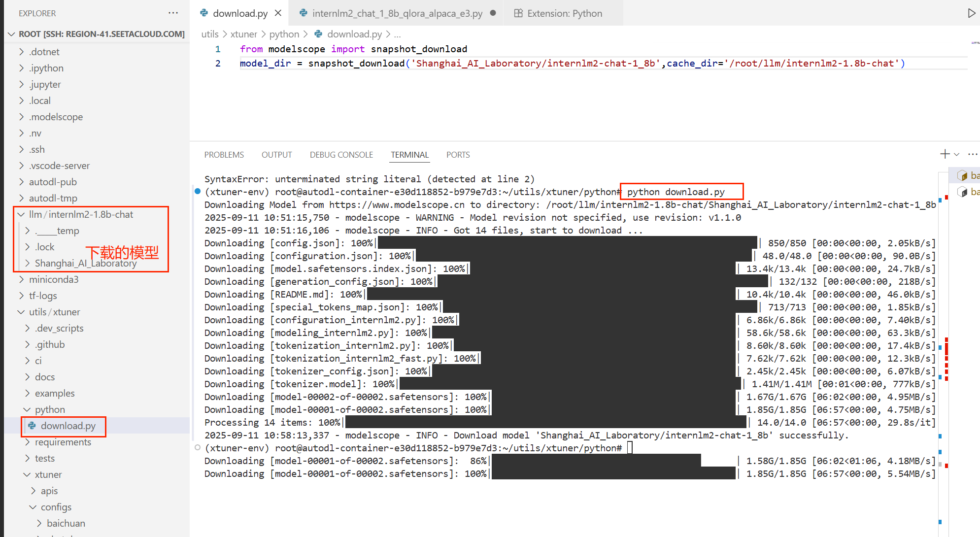This screenshot has width=980, height=537.
Task: Click download.py in the breadcrumb path
Action: (355, 34)
